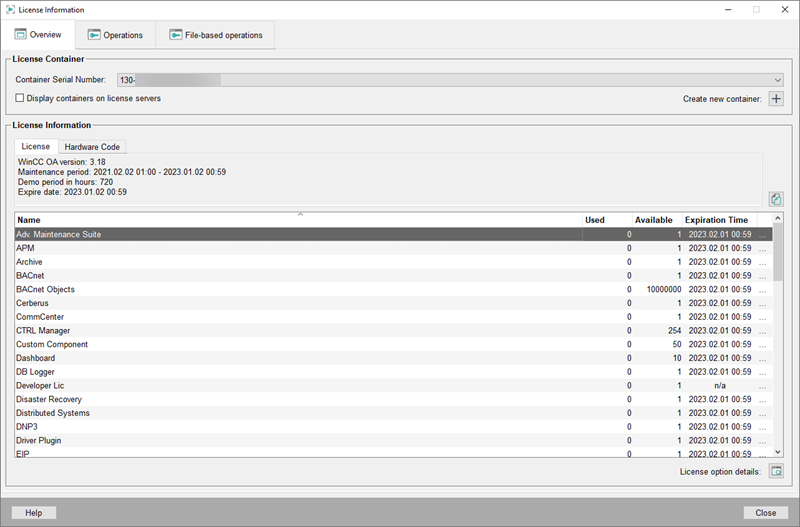Select the CommCenter license row
Screen dimensions: 800x527
393,317
